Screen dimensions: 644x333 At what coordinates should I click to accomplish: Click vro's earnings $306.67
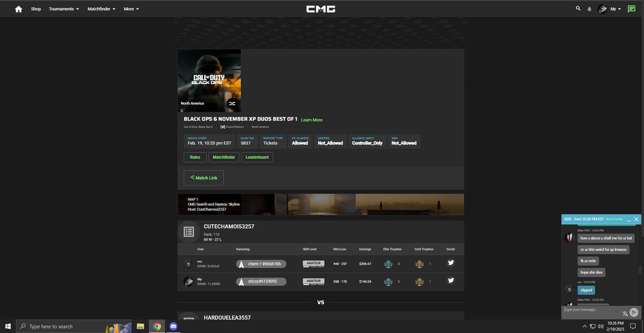(x=365, y=264)
